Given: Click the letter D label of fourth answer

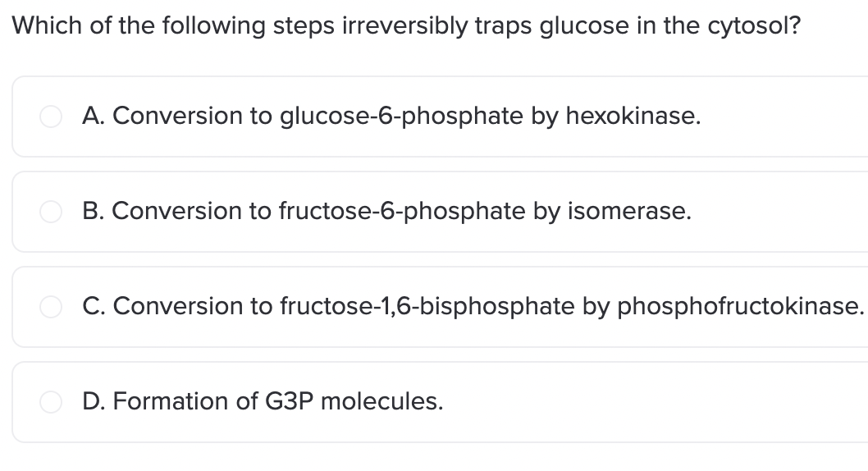Looking at the screenshot, I should tap(94, 402).
